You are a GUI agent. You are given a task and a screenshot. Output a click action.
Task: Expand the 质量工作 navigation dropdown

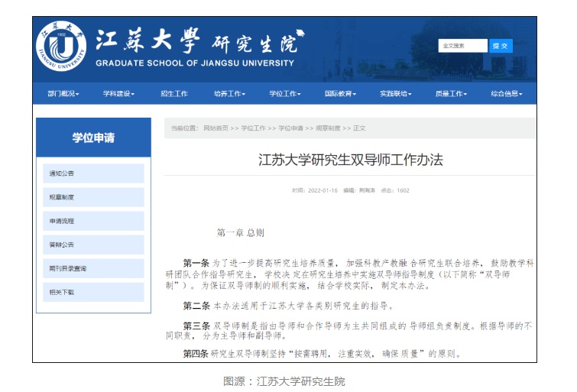pos(451,93)
